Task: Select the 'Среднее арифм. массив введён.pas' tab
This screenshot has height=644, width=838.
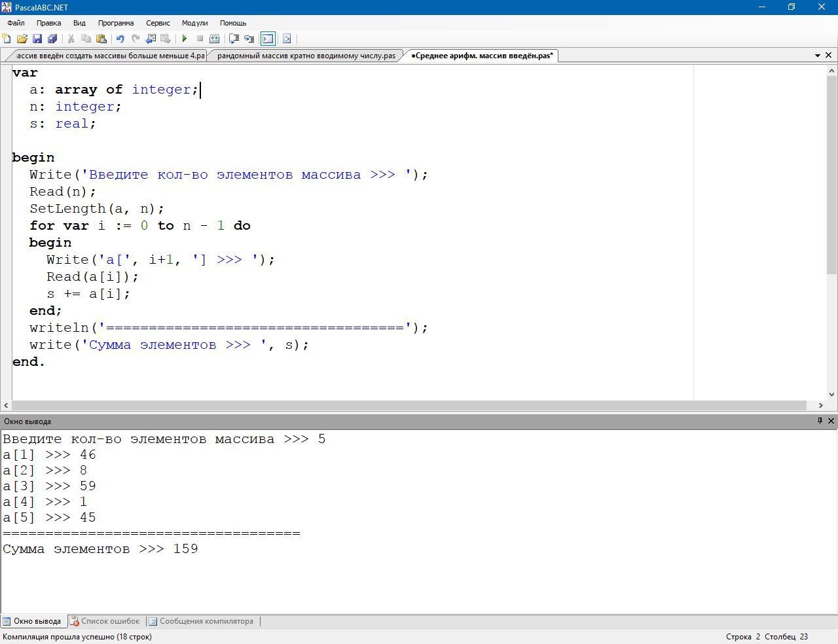Action: (x=482, y=56)
